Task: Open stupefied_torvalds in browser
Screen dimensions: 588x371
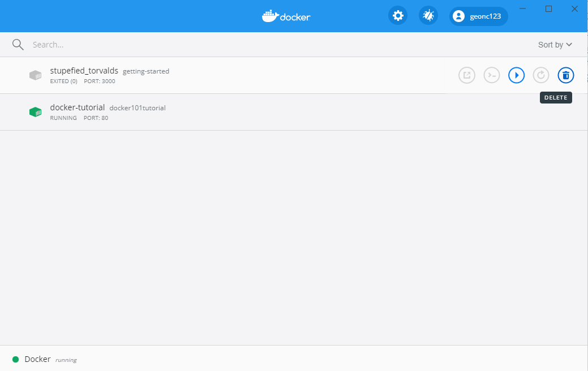Action: pyautogui.click(x=467, y=75)
